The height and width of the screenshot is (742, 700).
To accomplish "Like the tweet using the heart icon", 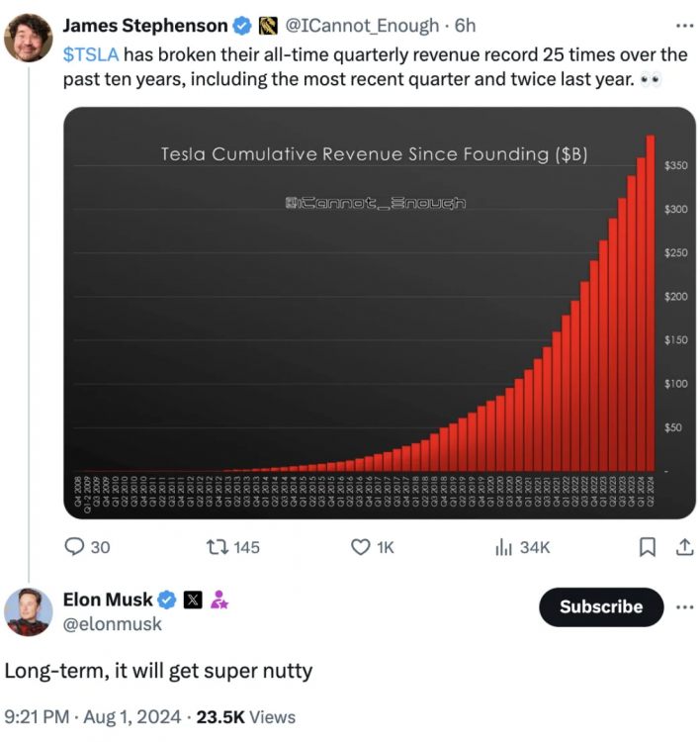I will [362, 546].
